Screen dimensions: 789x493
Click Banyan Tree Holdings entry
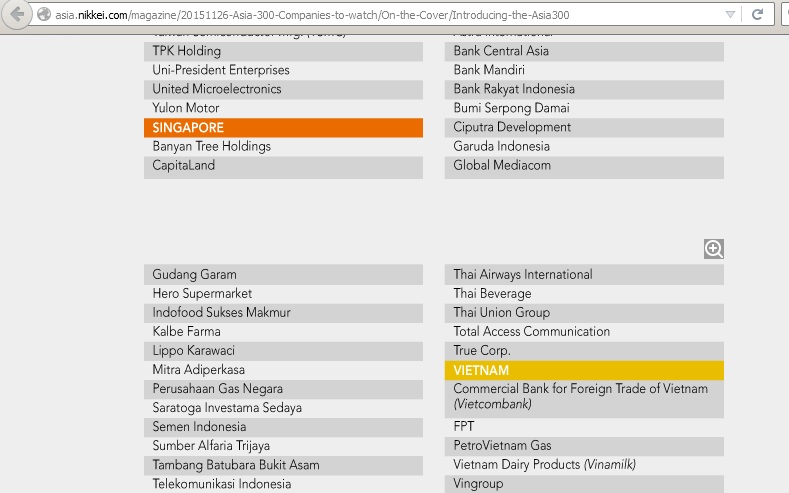tap(212, 147)
